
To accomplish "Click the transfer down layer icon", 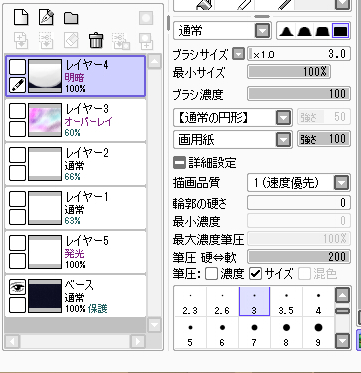I will pyautogui.click(x=21, y=41).
